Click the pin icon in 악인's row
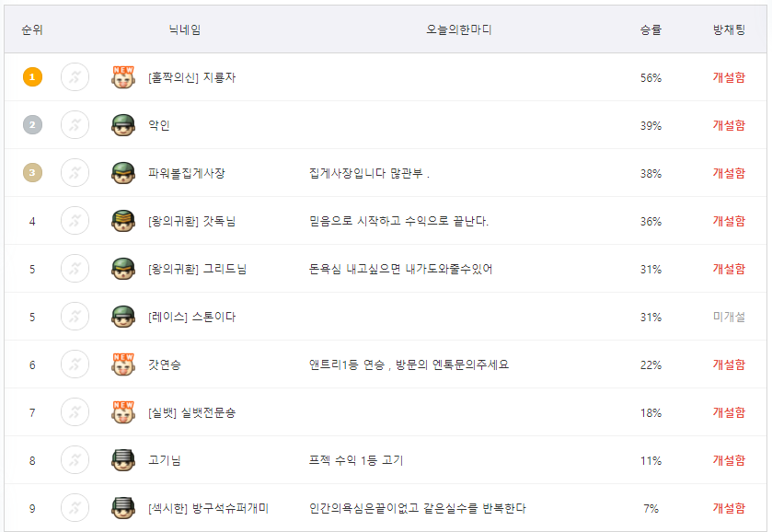This screenshot has height=532, width=772. pos(75,125)
